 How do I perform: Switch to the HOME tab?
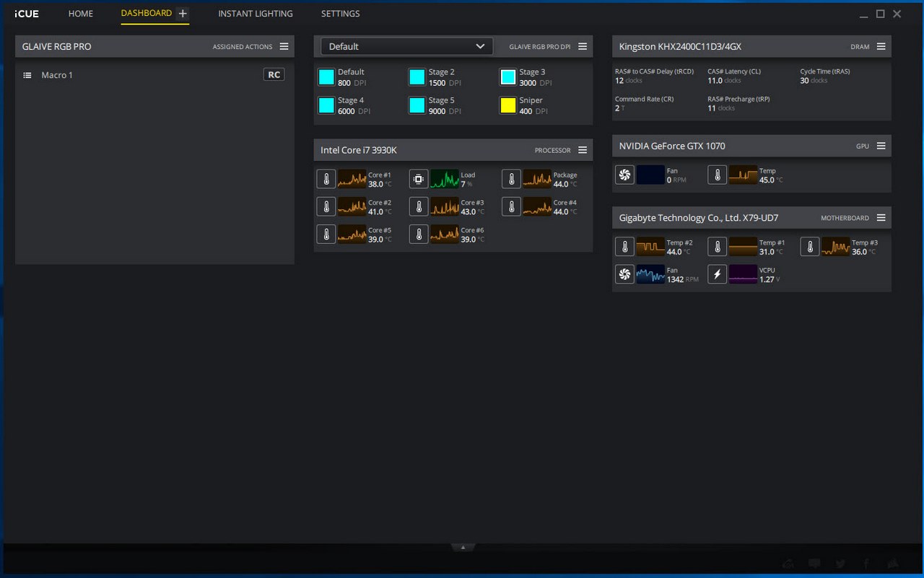(81, 14)
